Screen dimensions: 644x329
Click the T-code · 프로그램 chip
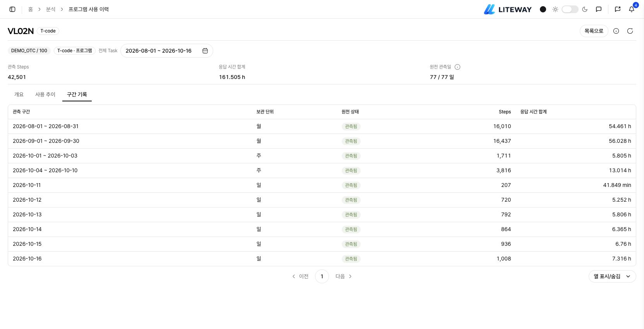(75, 51)
